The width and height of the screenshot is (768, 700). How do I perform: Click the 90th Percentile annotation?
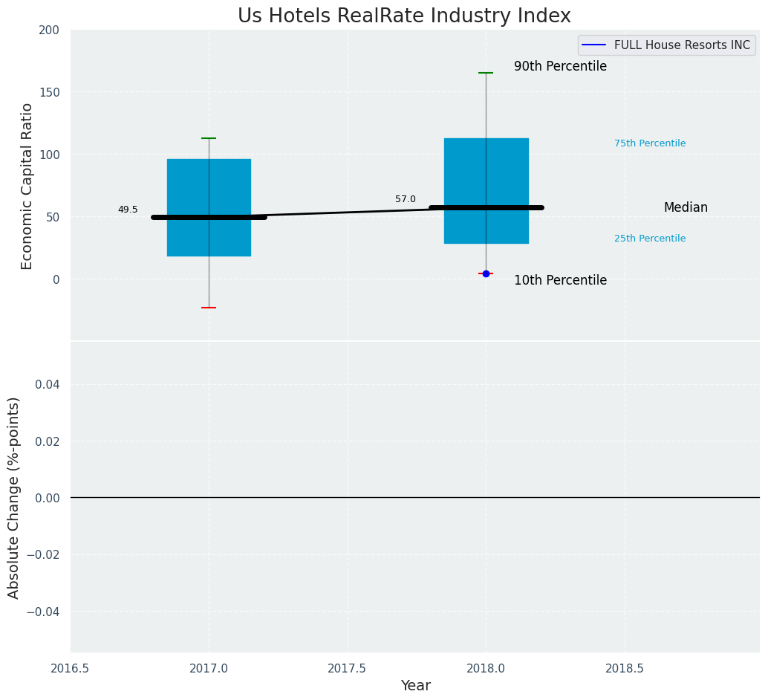tap(560, 66)
